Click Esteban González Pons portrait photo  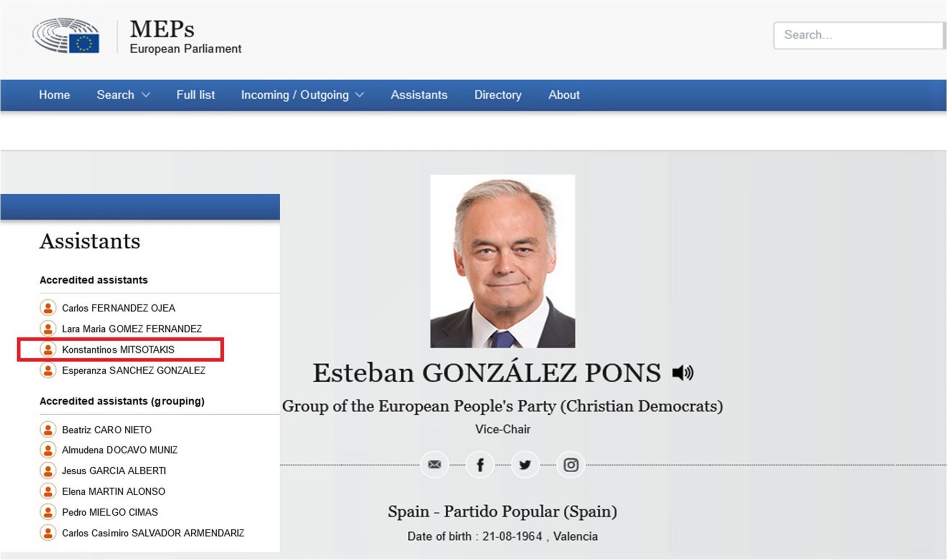click(x=502, y=261)
